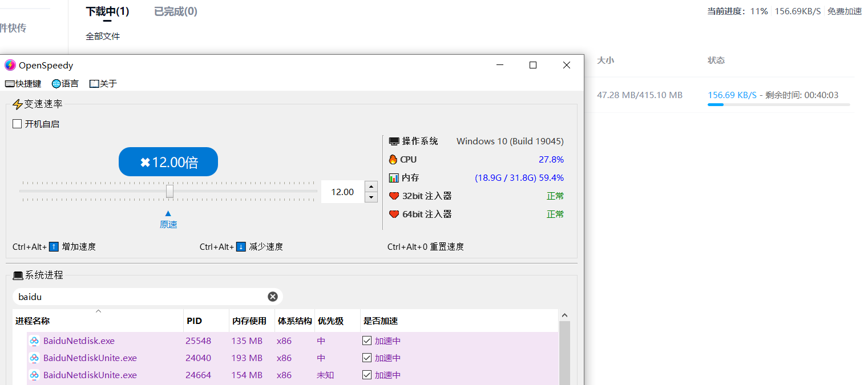The height and width of the screenshot is (385, 868).
Task: Click 免费加速 link in Baidu Netdisk
Action: tap(845, 11)
